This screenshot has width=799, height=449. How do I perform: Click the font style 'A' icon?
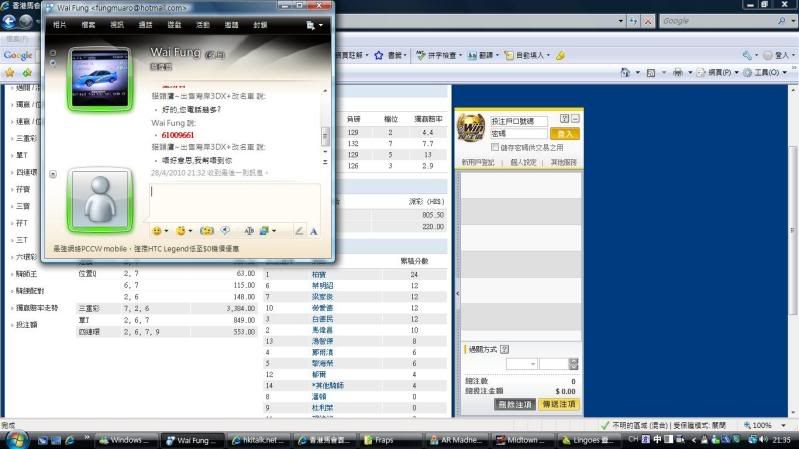click(x=313, y=231)
